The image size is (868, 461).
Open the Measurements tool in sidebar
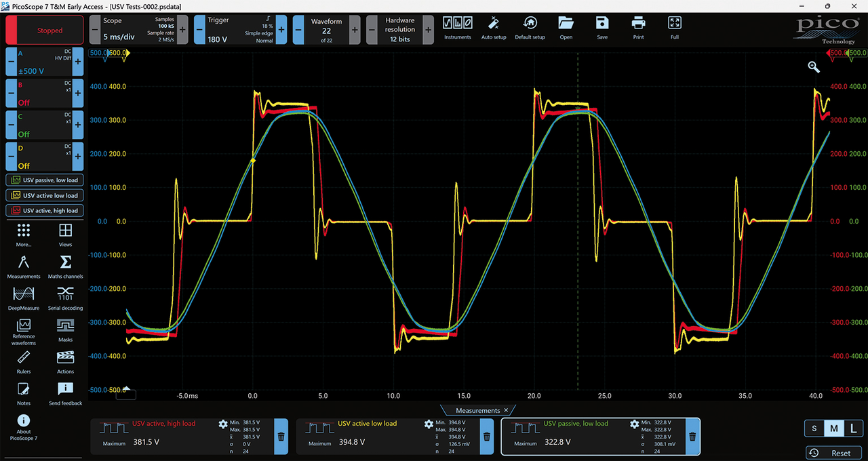(24, 266)
